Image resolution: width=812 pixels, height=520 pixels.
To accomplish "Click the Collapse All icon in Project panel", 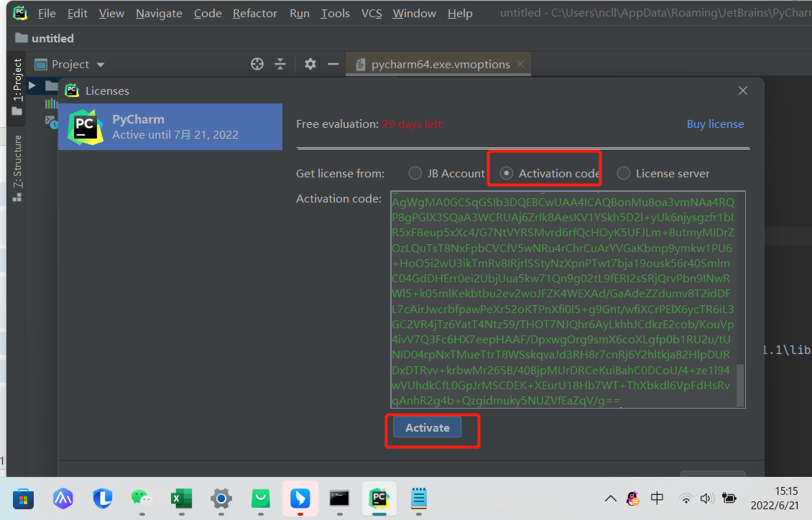I will coord(280,64).
